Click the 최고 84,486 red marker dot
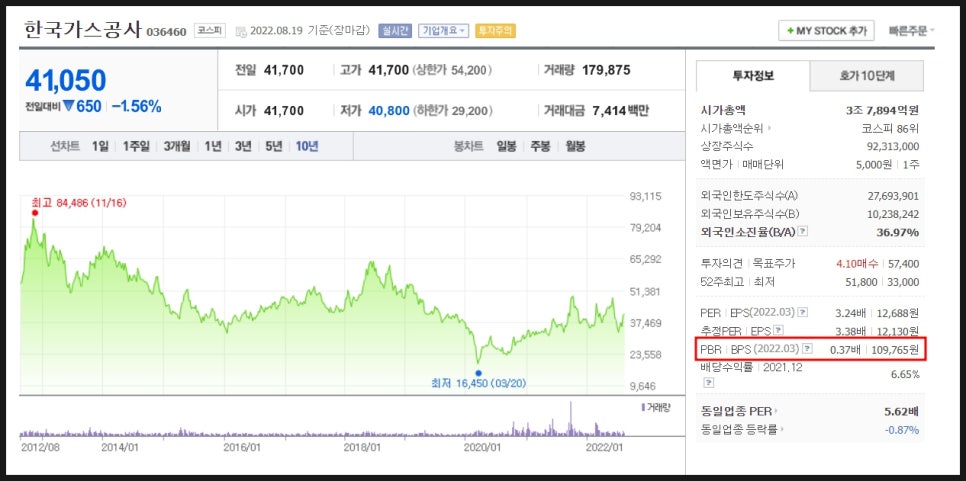This screenshot has height=481, width=966. [34, 213]
